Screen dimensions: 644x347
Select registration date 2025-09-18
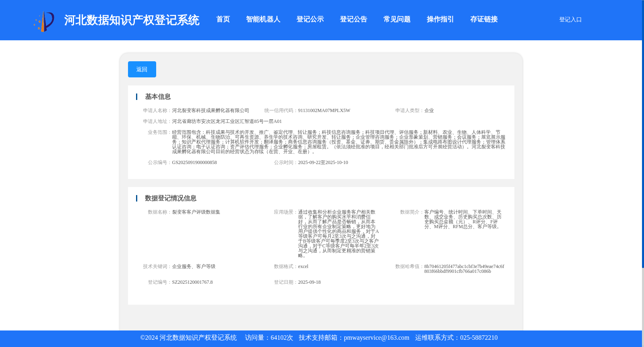[x=309, y=282]
